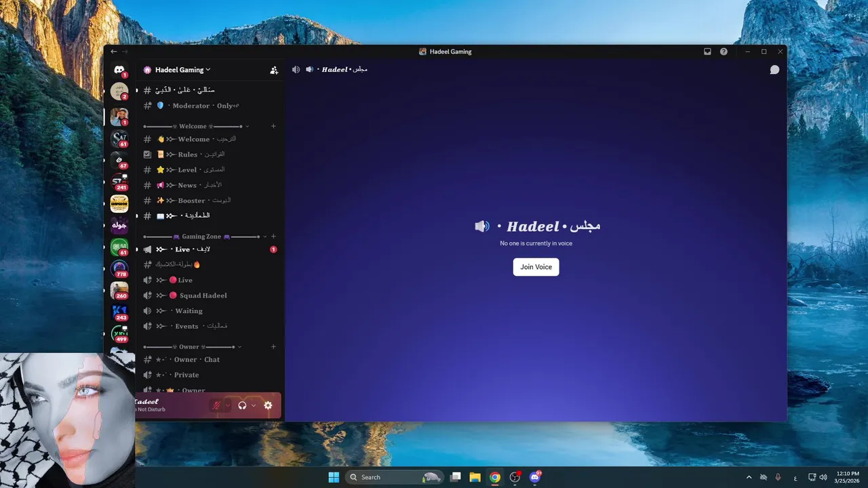The height and width of the screenshot is (488, 868).
Task: Open the server icon showing 67 badge
Action: point(119,160)
